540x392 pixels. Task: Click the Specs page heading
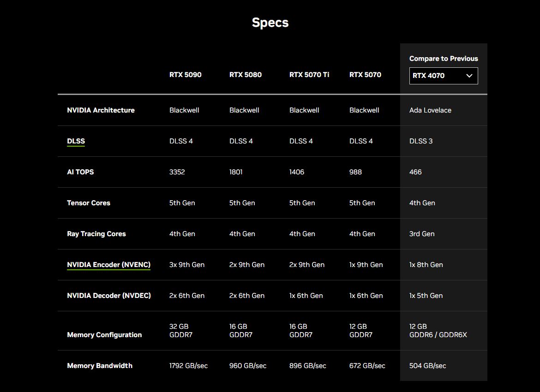(270, 23)
